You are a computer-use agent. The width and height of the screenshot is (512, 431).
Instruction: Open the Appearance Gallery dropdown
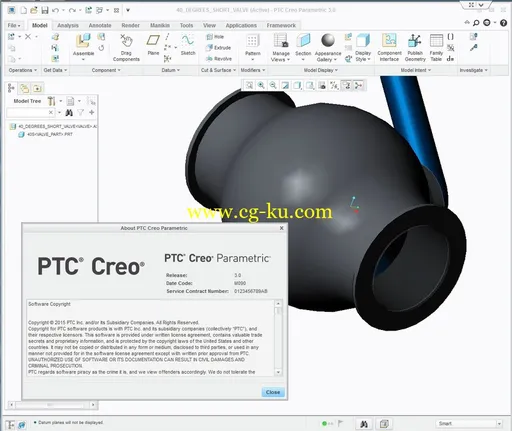point(328,56)
